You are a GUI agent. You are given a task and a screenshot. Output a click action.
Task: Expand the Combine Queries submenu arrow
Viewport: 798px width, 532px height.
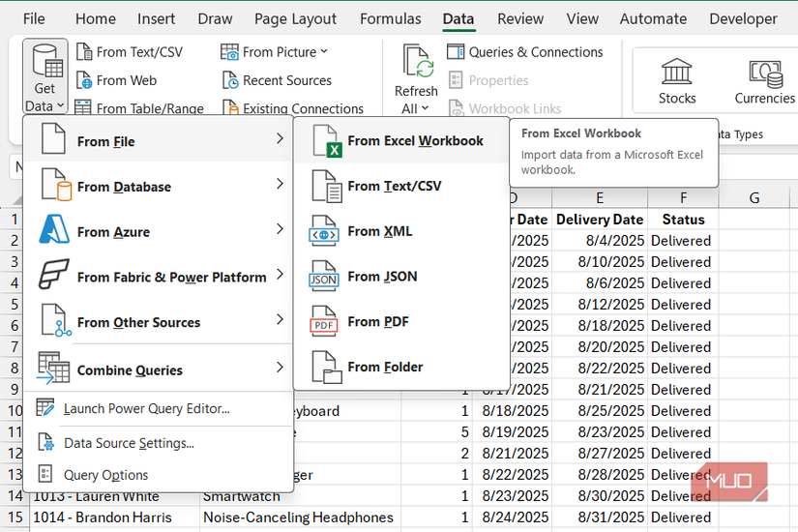point(280,367)
